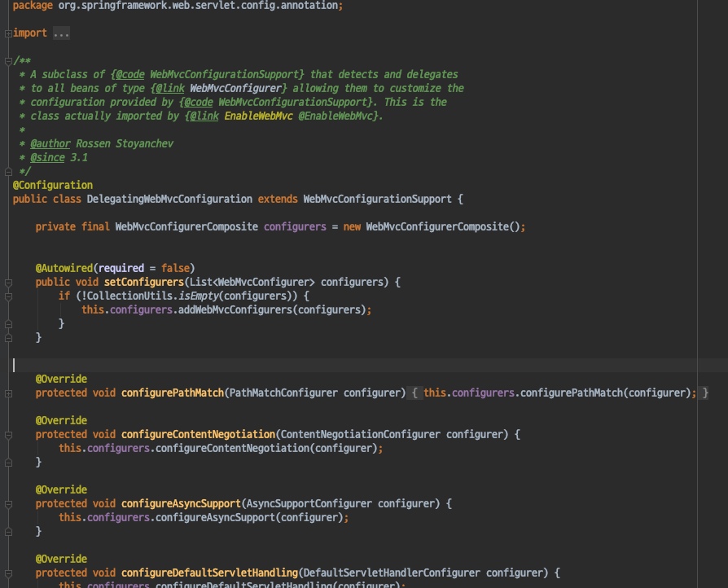Click the @author Javadoc tag
The width and height of the screenshot is (728, 588).
tap(50, 144)
